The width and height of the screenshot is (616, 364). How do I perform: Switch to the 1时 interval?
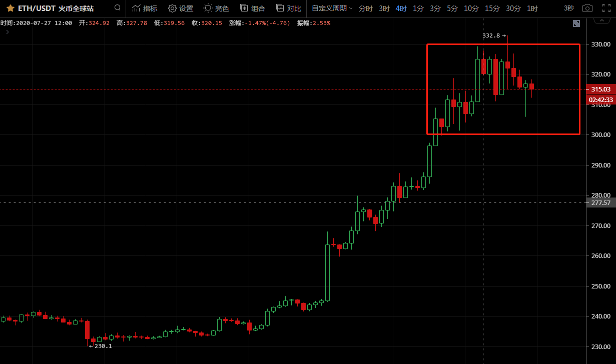point(532,8)
